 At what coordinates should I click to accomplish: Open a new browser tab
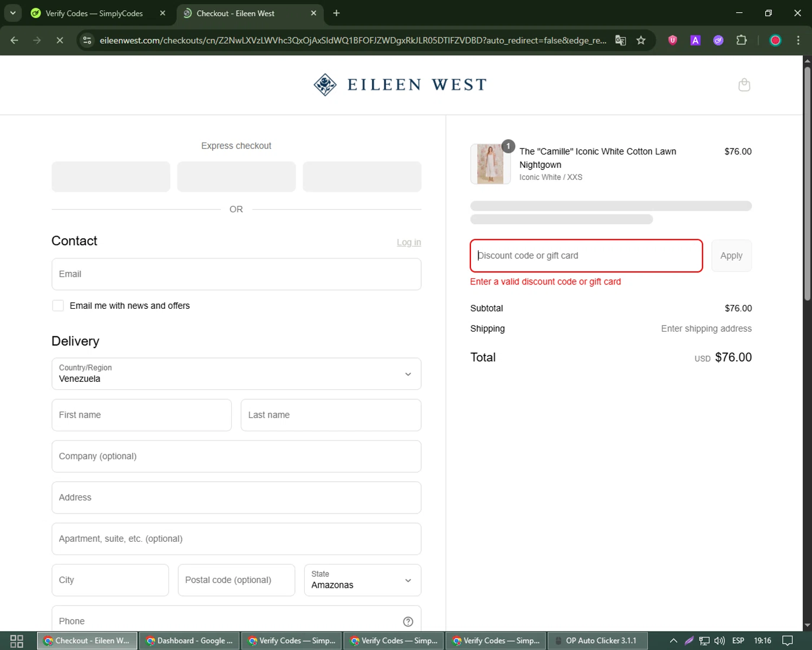pyautogui.click(x=336, y=13)
